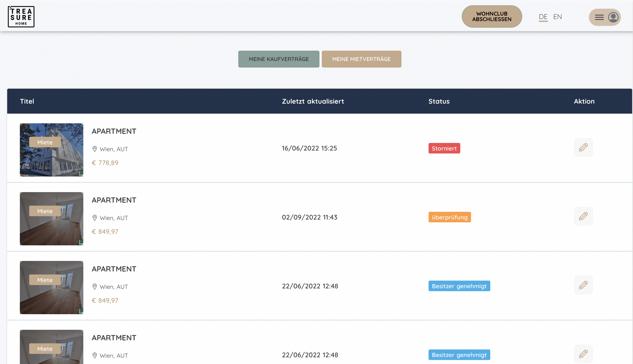
Task: Click location pin in € 778,89 row
Action: pos(95,149)
